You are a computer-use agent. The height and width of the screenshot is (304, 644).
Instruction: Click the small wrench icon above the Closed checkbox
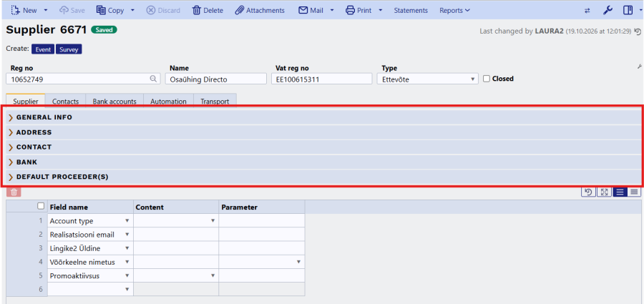tap(639, 67)
